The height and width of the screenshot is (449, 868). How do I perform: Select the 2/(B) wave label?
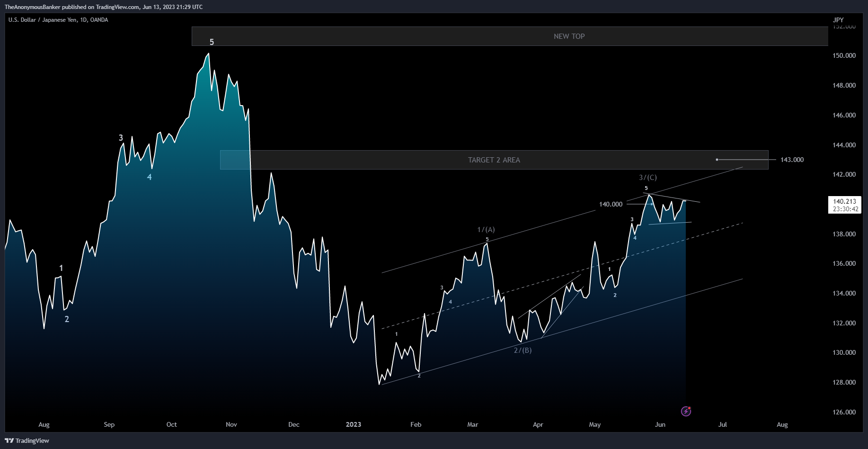pos(523,350)
